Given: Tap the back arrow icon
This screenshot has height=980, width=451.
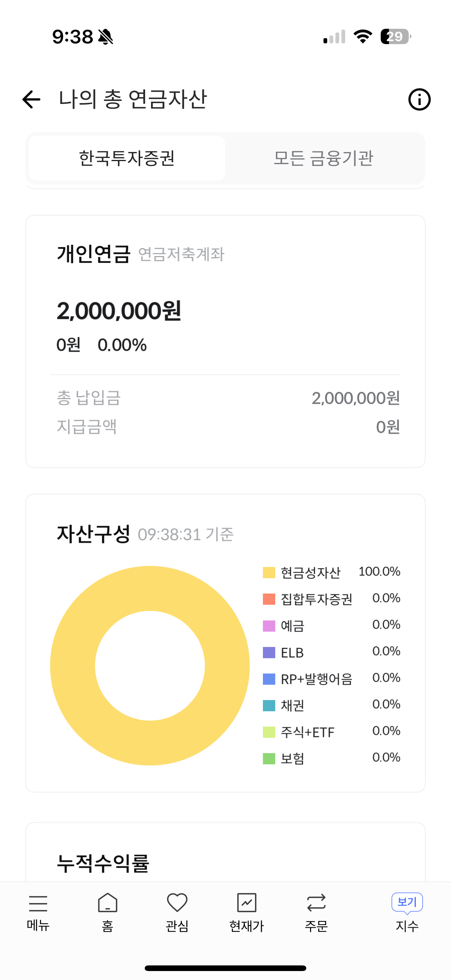Looking at the screenshot, I should coord(31,100).
